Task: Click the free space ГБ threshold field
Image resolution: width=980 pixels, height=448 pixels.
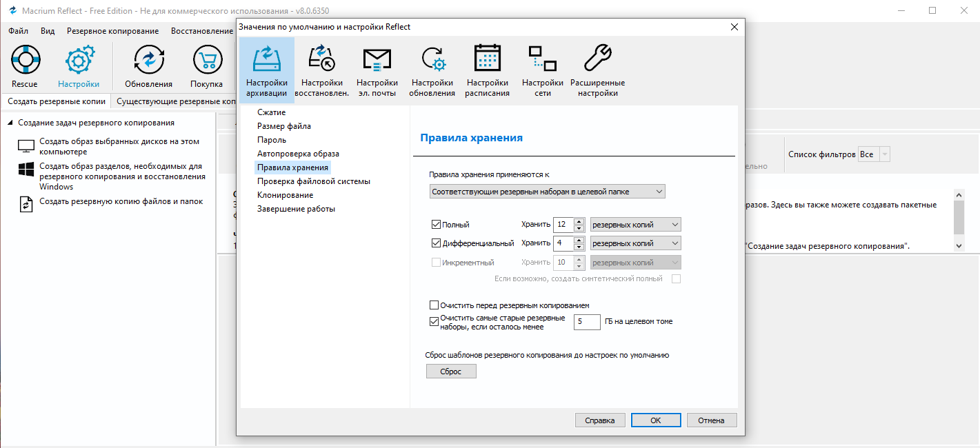Action: 587,321
